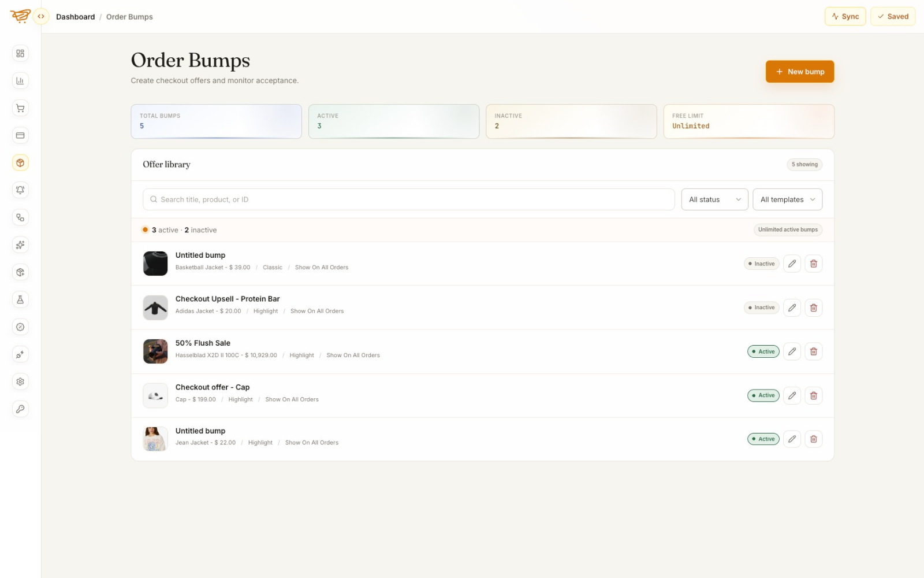The width and height of the screenshot is (924, 578).
Task: Click the Hasselblad camera thumbnail
Action: [155, 351]
